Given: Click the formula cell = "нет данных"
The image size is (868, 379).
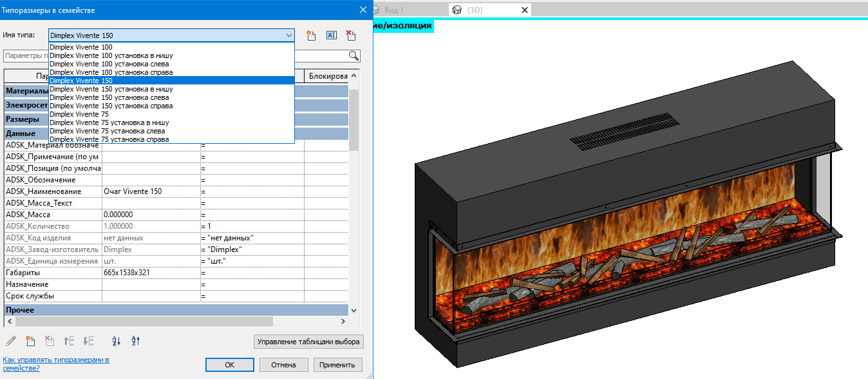Looking at the screenshot, I should [252, 238].
